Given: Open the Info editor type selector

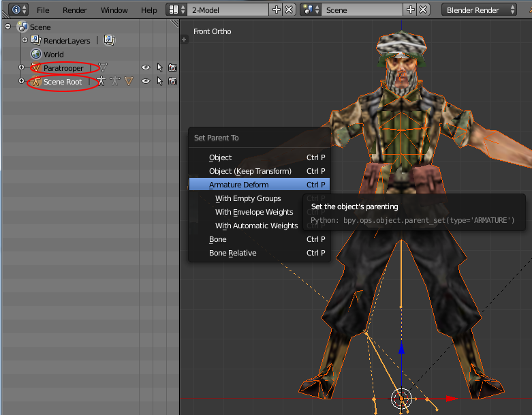Looking at the screenshot, I should click(18, 10).
